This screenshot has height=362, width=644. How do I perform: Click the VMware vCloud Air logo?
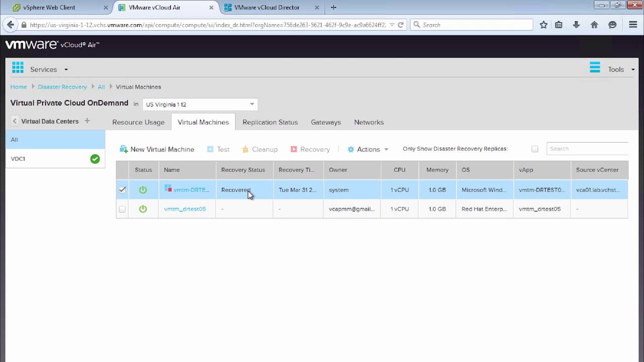52,45
